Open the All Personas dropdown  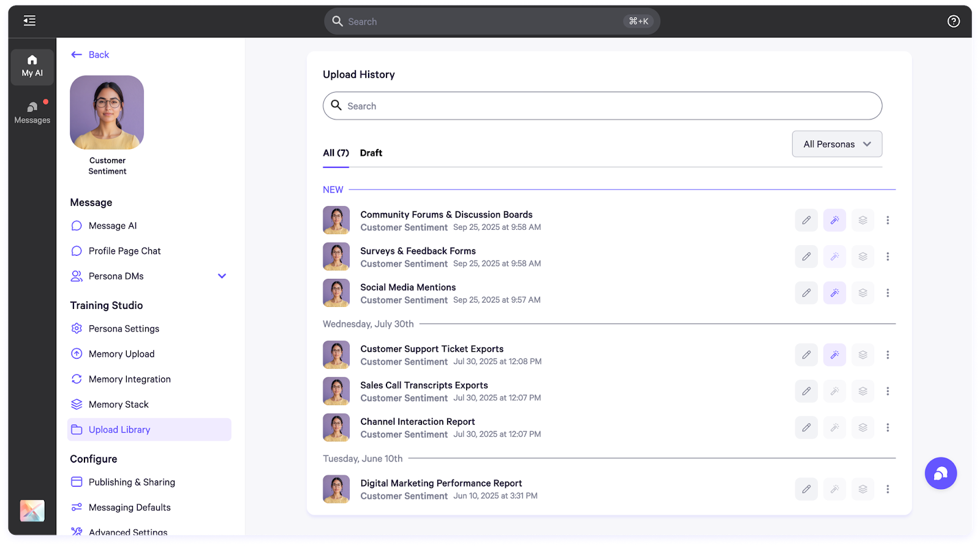point(837,144)
